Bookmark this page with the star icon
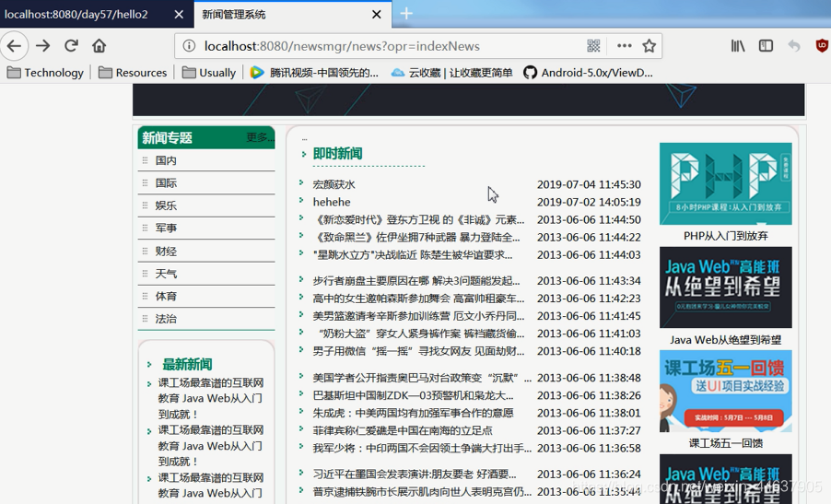831x504 pixels. [x=650, y=46]
